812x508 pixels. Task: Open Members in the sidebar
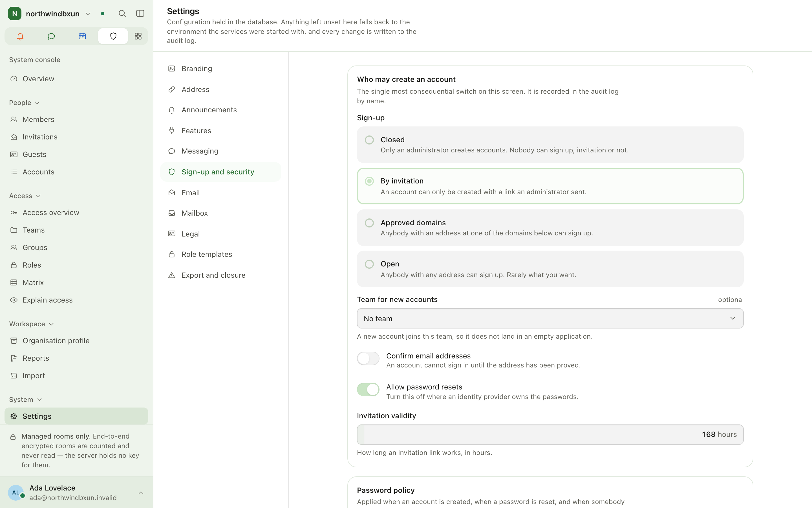76,119
